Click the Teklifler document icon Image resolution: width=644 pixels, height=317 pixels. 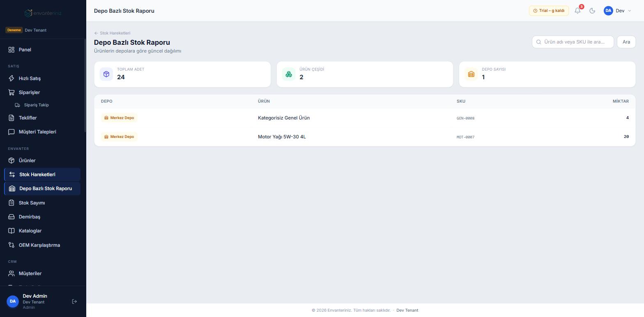(x=11, y=118)
